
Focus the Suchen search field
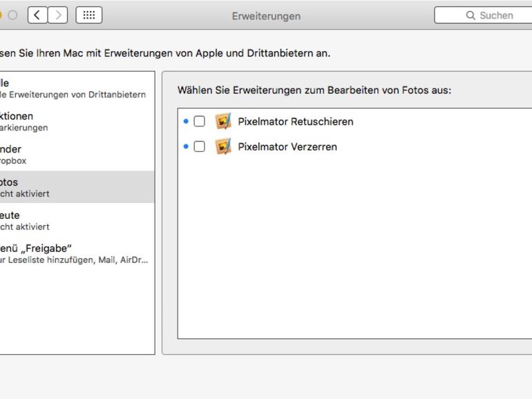pos(483,15)
